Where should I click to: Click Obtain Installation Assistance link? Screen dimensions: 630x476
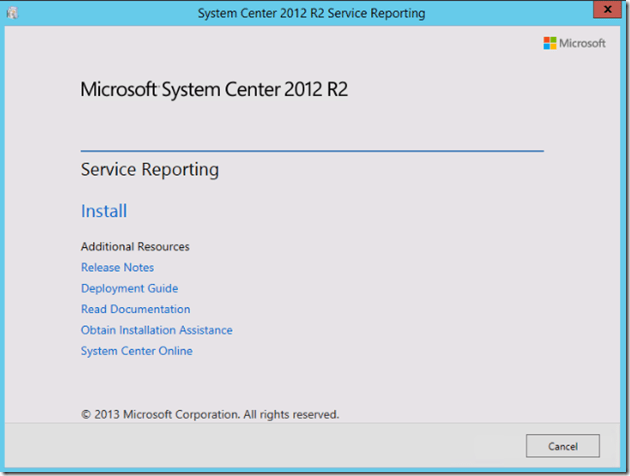click(156, 330)
